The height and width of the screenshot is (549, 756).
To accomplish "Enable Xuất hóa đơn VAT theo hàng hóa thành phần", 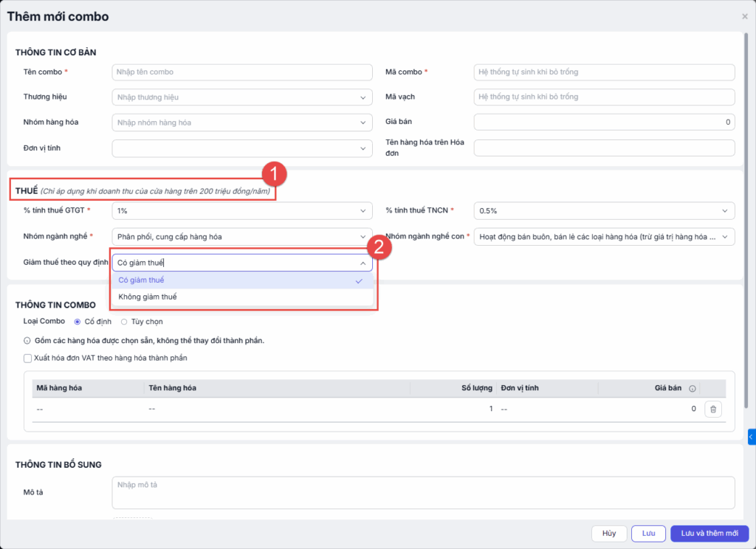I will pos(28,358).
